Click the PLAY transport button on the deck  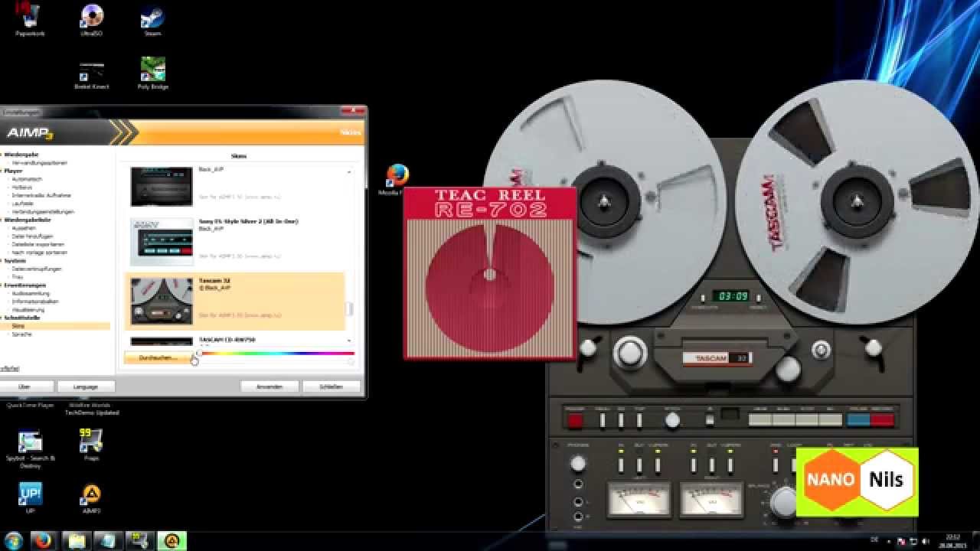click(x=831, y=419)
